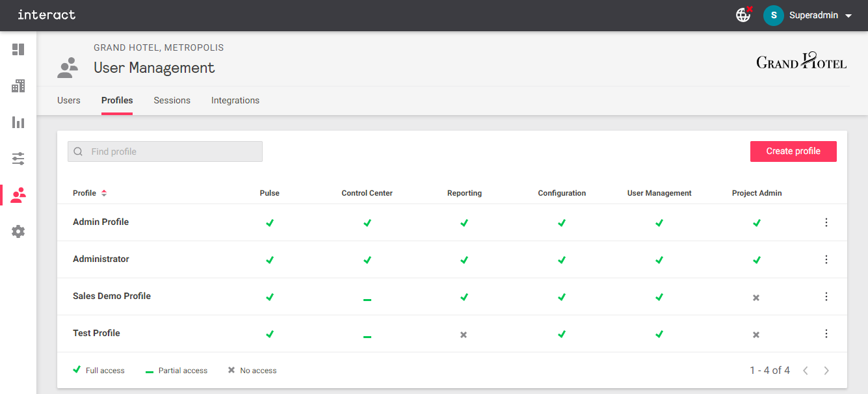Open the Reporting bar chart sidebar icon

pyautogui.click(x=18, y=122)
